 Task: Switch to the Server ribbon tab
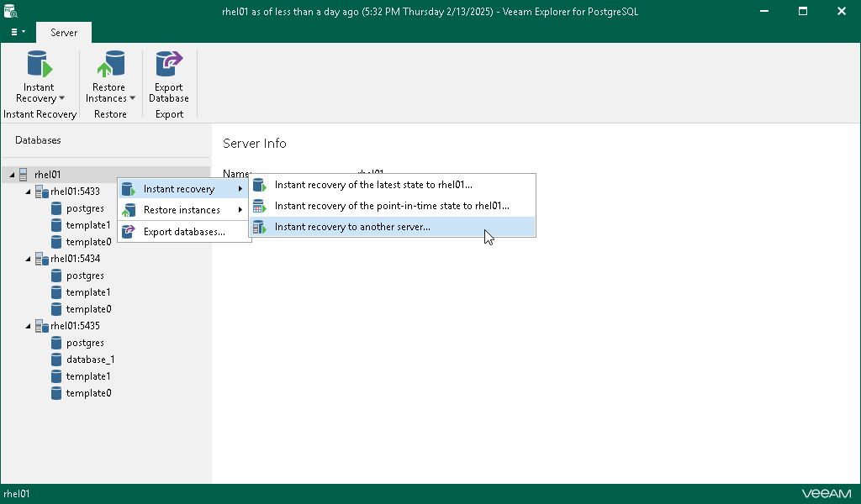click(64, 33)
